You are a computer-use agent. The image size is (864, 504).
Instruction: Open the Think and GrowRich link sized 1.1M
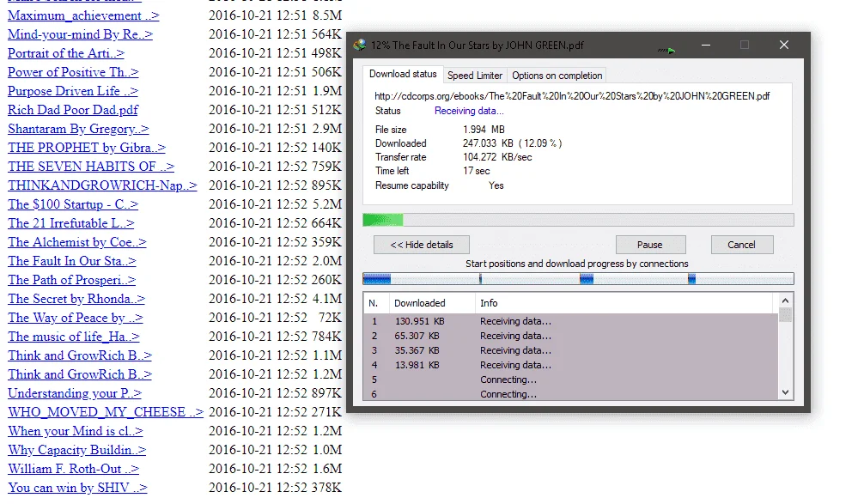79,355
